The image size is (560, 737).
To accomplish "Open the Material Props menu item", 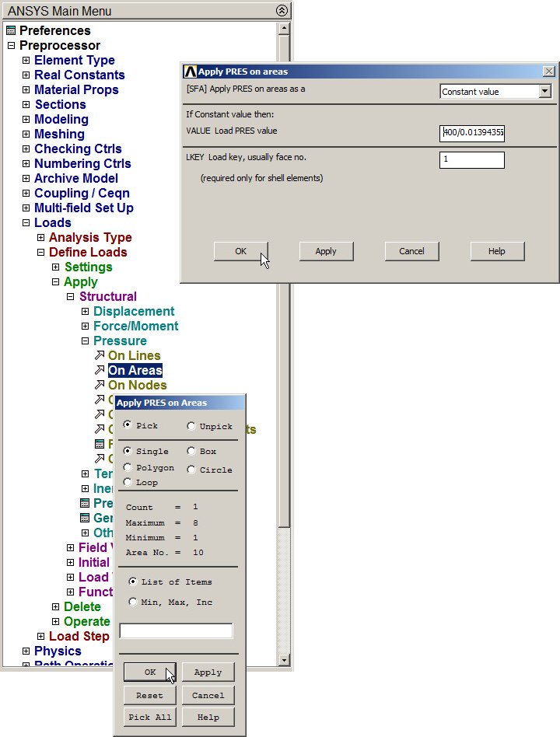I will click(76, 90).
